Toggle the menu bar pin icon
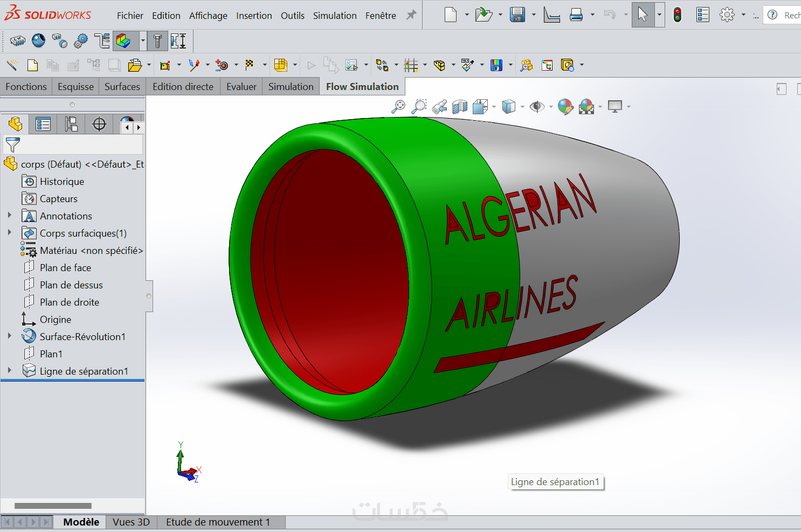This screenshot has height=532, width=801. click(411, 15)
